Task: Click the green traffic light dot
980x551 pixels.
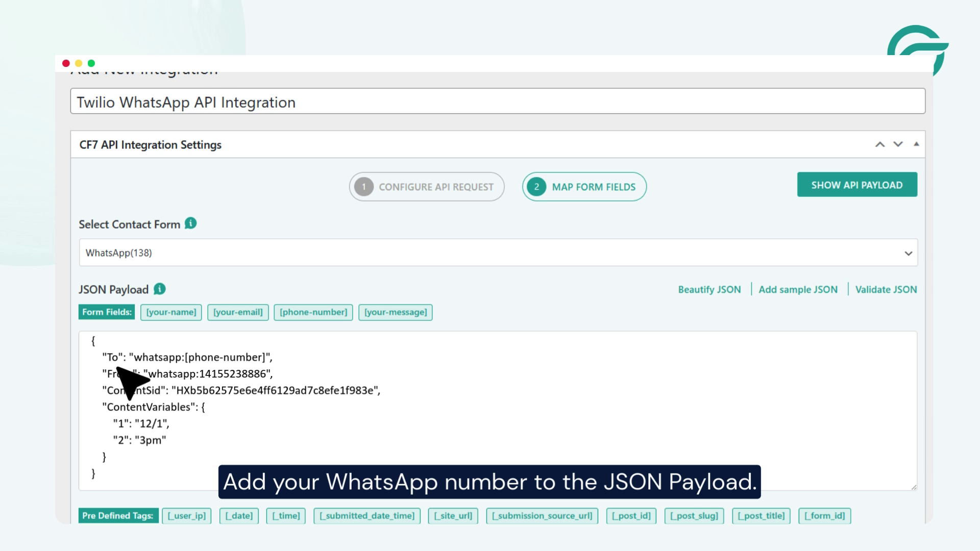Action: click(x=91, y=63)
